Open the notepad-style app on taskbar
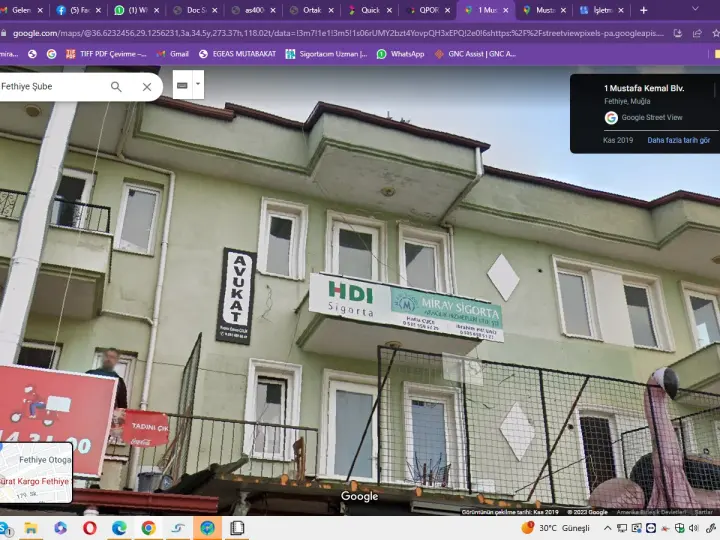This screenshot has width=720, height=540. [x=237, y=528]
